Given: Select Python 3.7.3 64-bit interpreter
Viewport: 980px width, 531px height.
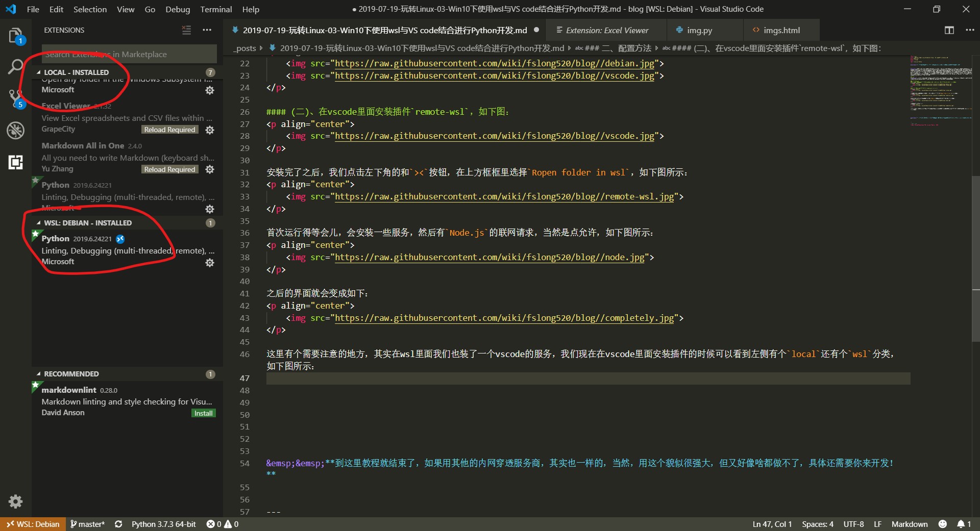Looking at the screenshot, I should (163, 524).
